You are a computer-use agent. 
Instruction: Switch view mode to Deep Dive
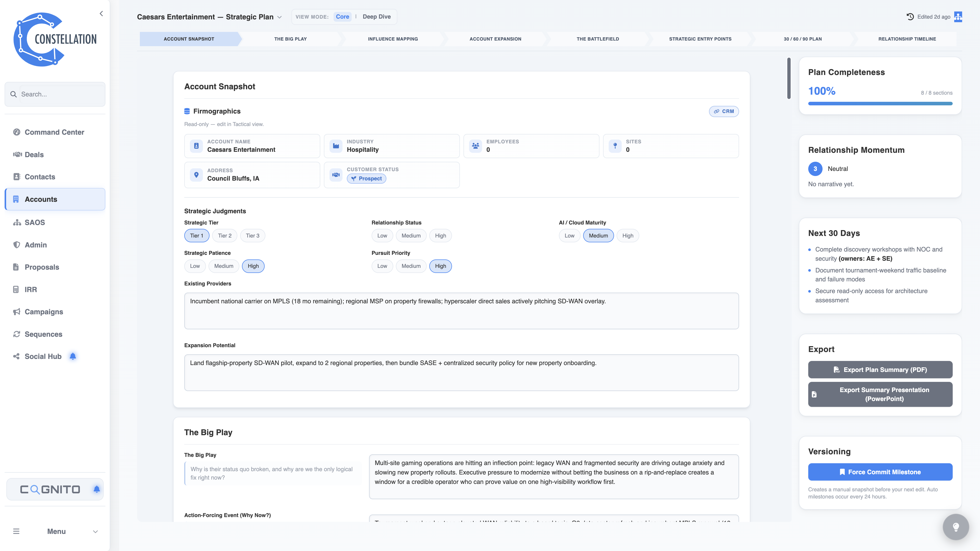coord(377,17)
